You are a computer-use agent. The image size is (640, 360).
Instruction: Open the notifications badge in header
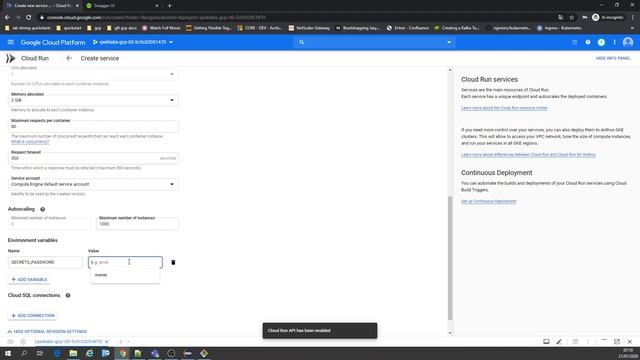[601, 42]
